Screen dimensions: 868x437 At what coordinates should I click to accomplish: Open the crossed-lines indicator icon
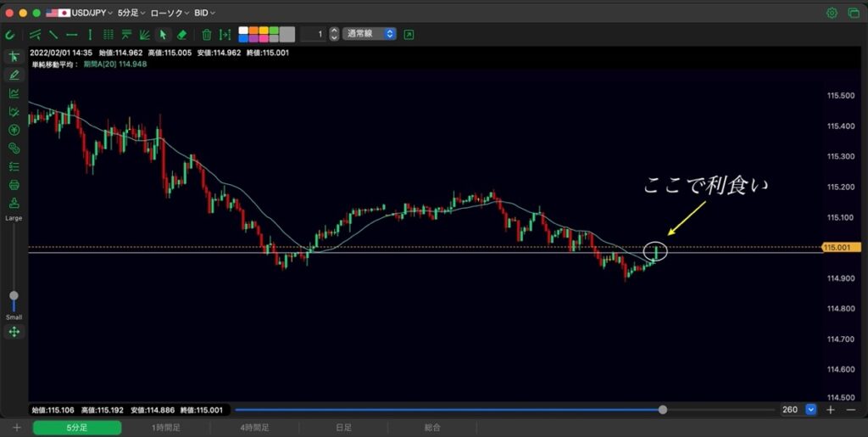click(14, 111)
